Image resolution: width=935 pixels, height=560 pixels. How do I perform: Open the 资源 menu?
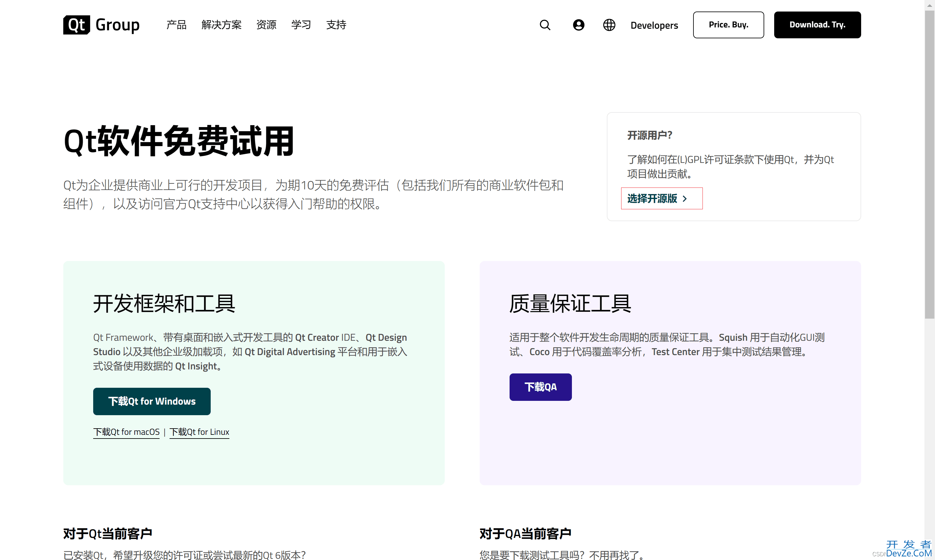(x=266, y=25)
